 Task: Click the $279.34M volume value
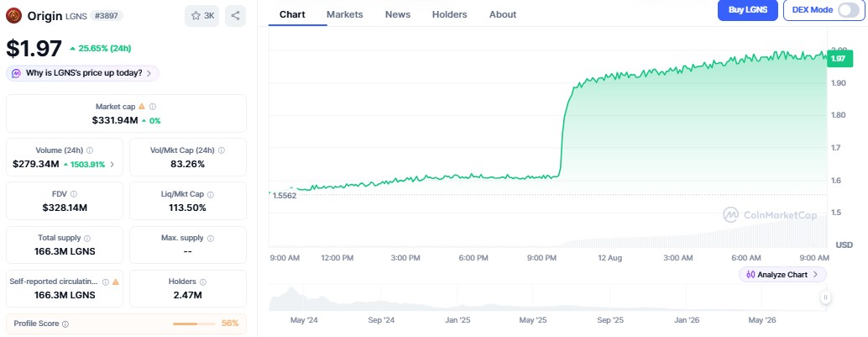pyautogui.click(x=36, y=164)
